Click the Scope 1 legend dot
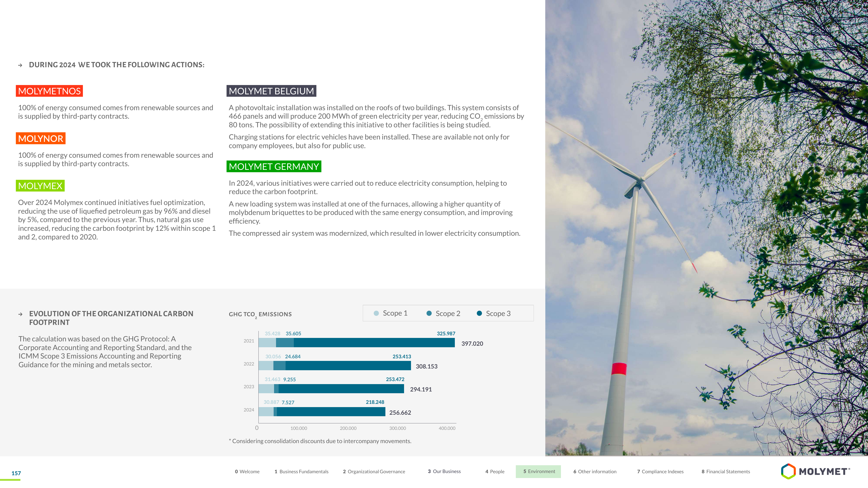868x488 pixels. (x=376, y=313)
